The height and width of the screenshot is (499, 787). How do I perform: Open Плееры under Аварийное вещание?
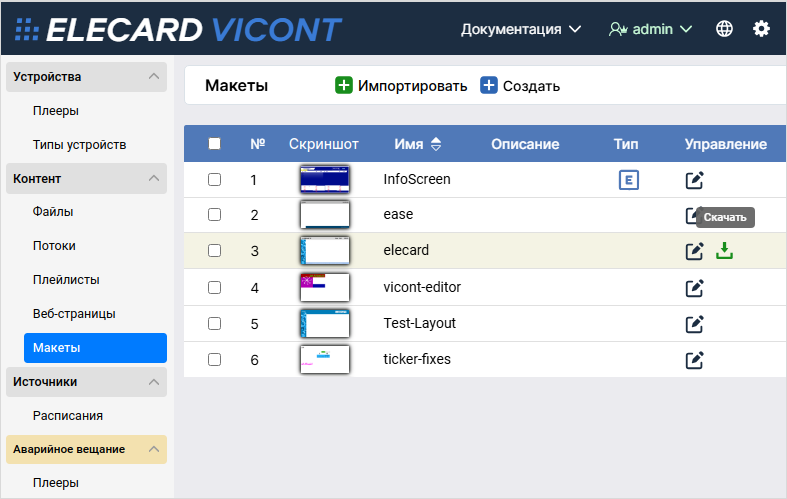coord(56,482)
